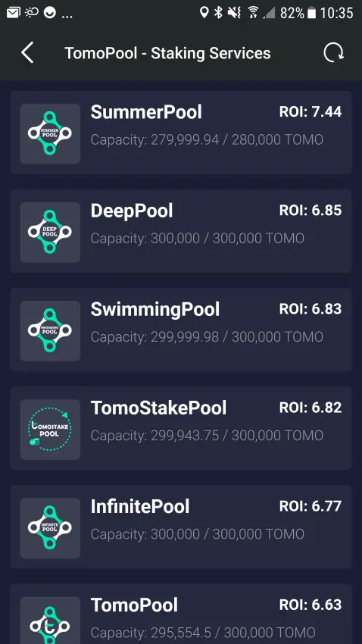Select the DeepPool title text
The height and width of the screenshot is (644, 362).
132,211
